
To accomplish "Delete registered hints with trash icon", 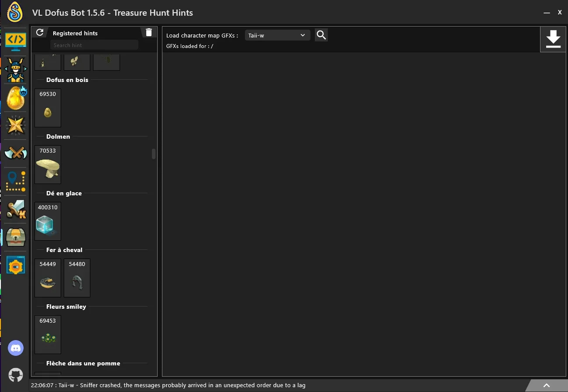I will (x=149, y=32).
